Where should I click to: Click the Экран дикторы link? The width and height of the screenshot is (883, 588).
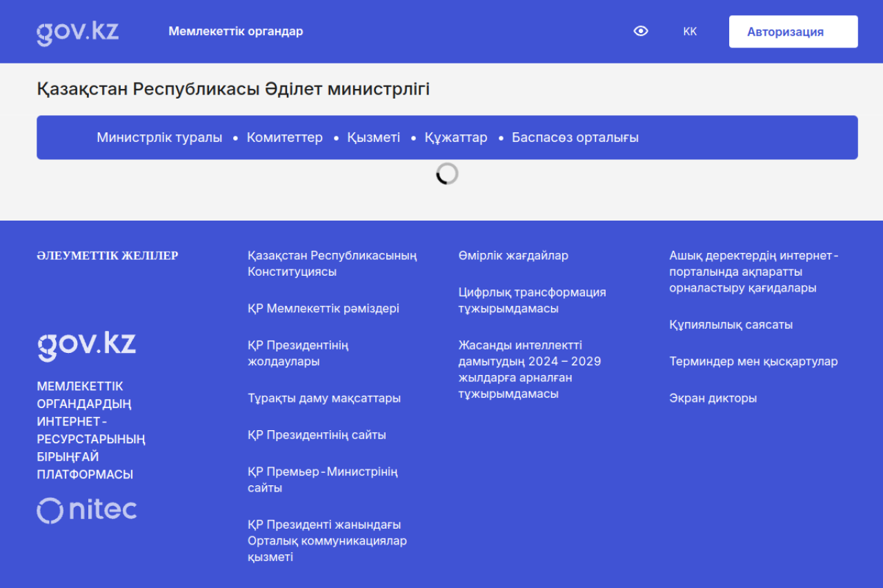pyautogui.click(x=713, y=398)
